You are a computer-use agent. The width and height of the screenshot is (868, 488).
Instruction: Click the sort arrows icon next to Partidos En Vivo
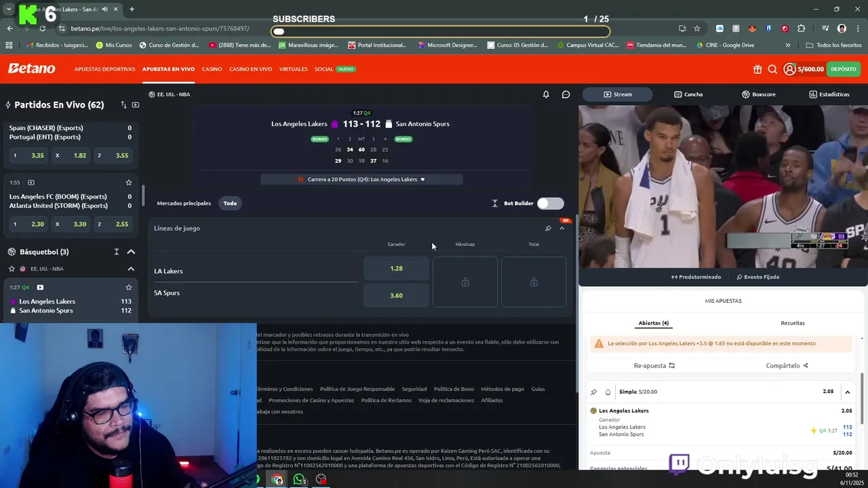point(123,105)
